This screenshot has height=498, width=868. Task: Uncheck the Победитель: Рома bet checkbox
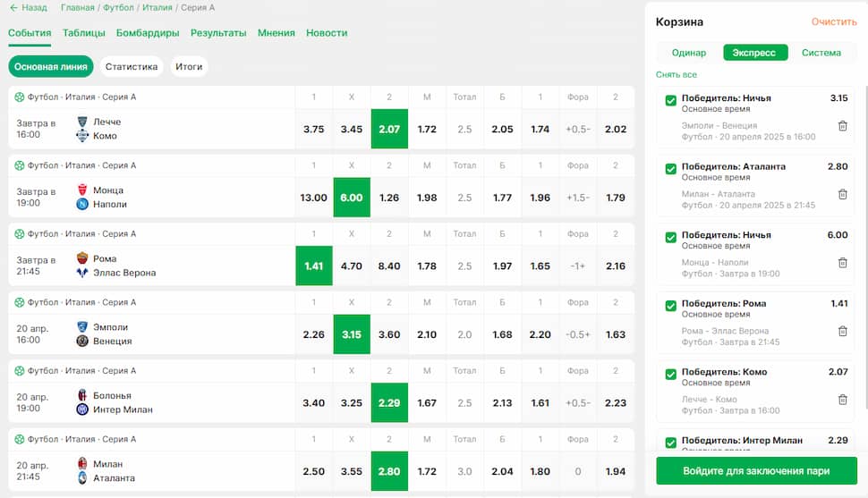(x=670, y=306)
